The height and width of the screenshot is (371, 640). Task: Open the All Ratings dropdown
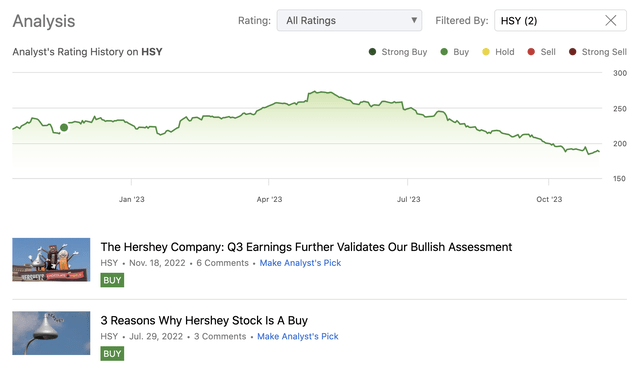coord(349,20)
